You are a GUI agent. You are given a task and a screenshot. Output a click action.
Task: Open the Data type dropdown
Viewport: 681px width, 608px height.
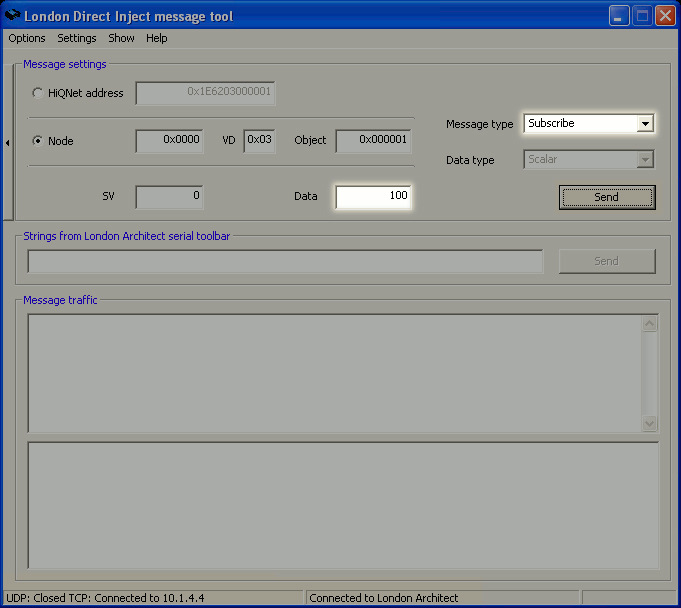coord(645,160)
